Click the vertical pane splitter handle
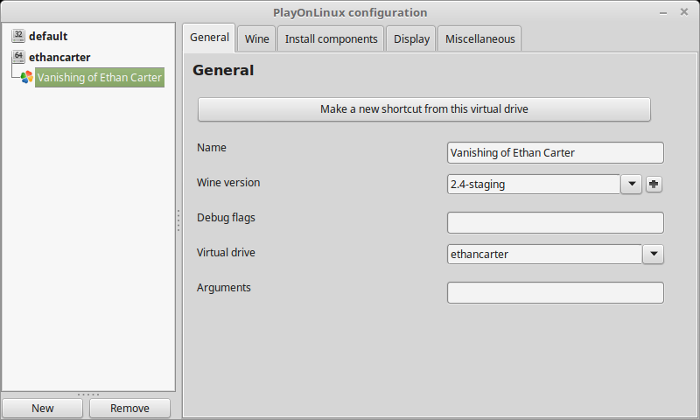Image resolution: width=700 pixels, height=420 pixels. 179,220
